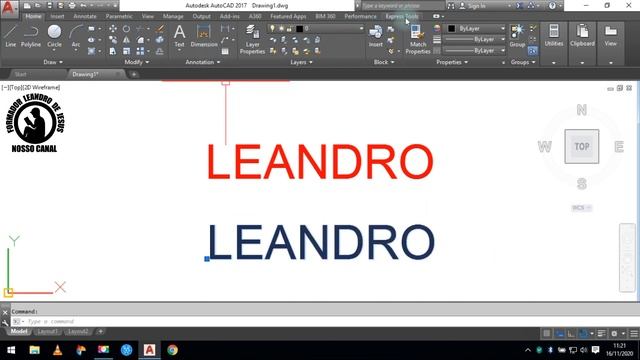The image size is (640, 360).
Task: Expand the Block panel
Action: pos(384,62)
